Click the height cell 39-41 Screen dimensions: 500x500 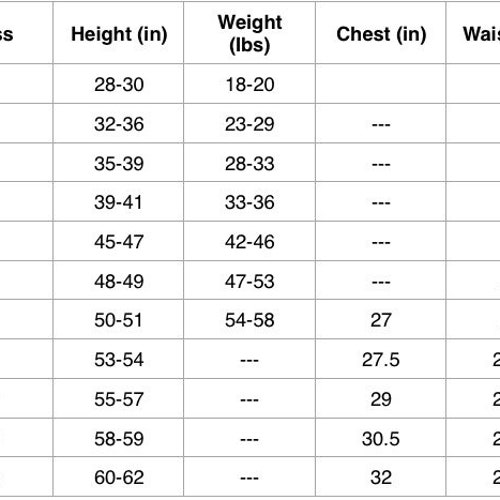[118, 202]
